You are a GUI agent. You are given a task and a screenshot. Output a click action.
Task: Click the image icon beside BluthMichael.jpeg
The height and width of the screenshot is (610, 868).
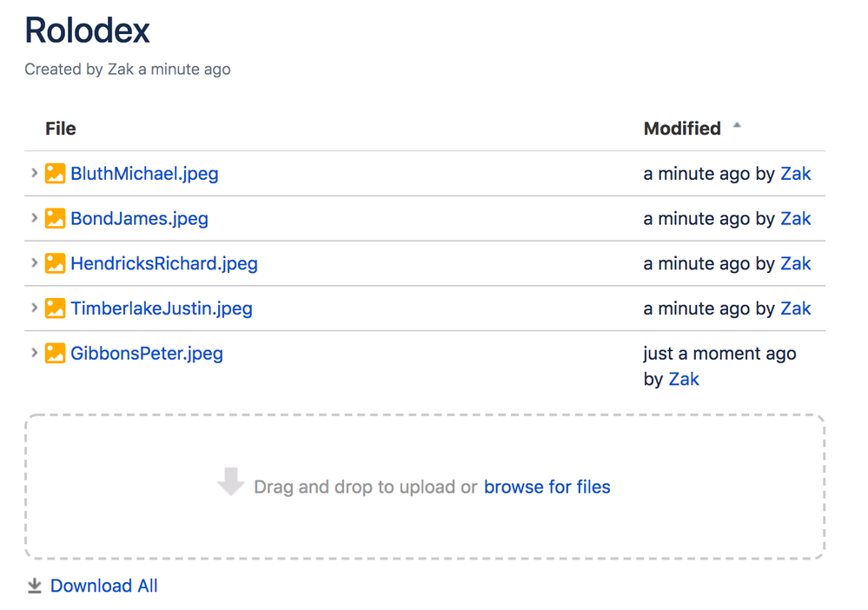tap(55, 173)
